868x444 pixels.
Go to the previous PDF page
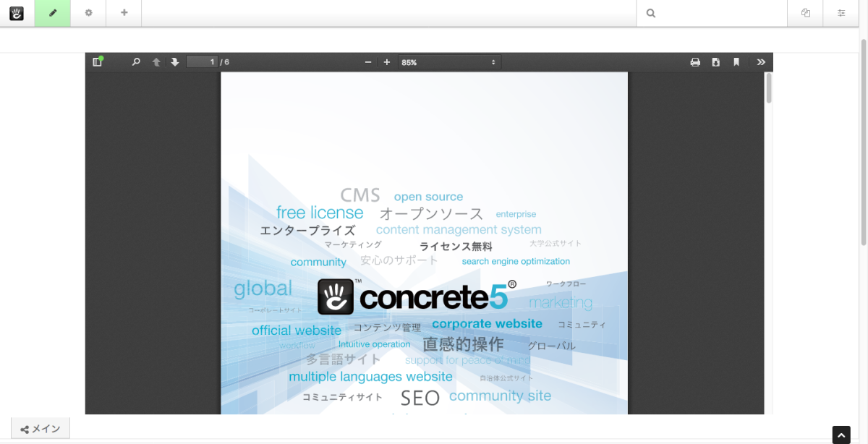coord(156,62)
